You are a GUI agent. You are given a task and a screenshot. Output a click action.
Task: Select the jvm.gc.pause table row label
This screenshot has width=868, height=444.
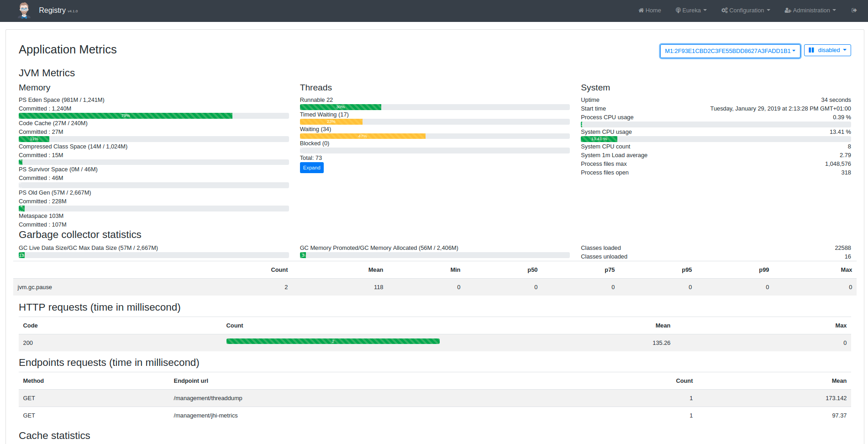(x=35, y=287)
